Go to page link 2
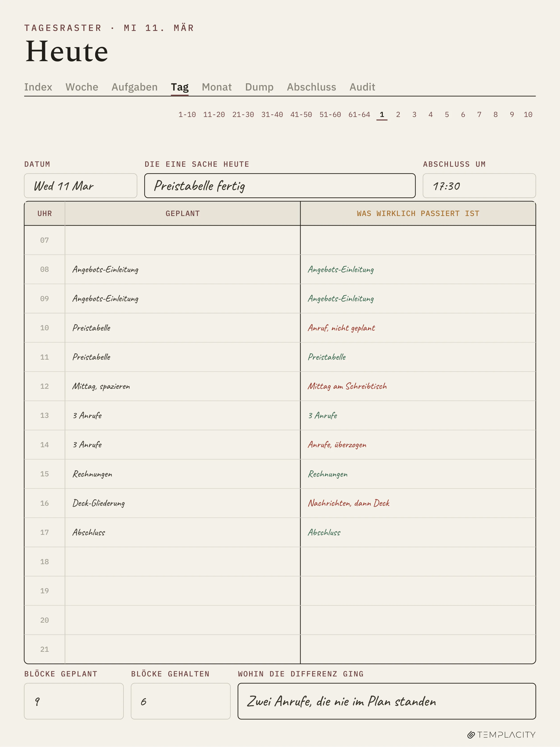560x747 pixels. pos(398,114)
